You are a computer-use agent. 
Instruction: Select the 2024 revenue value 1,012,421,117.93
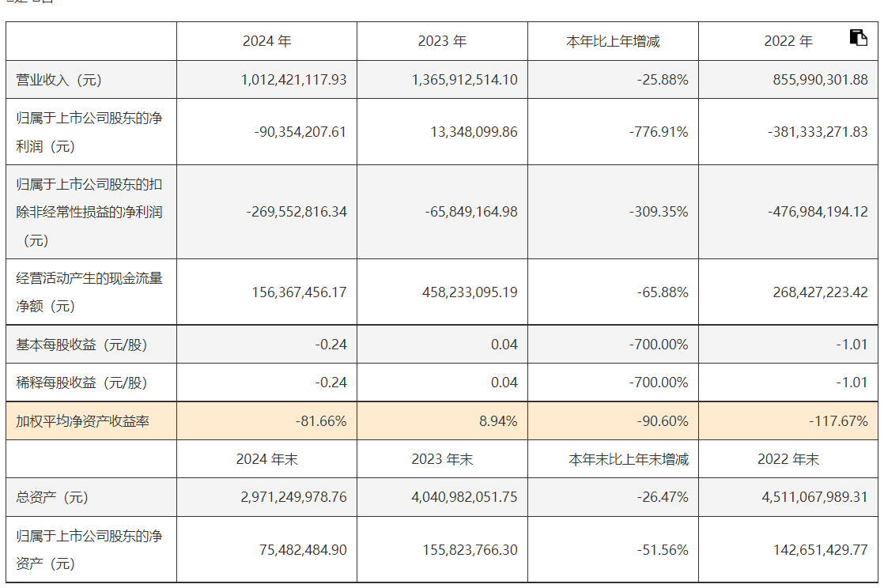pos(293,80)
